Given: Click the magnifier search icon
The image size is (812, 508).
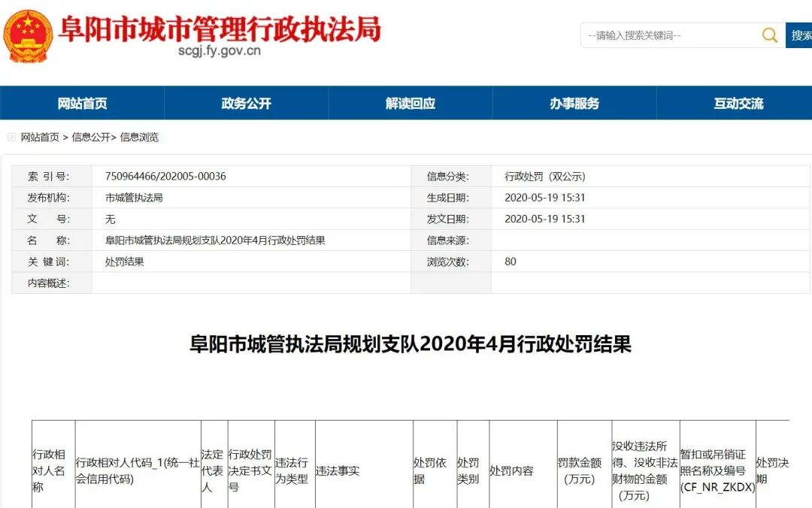Looking at the screenshot, I should [x=770, y=35].
